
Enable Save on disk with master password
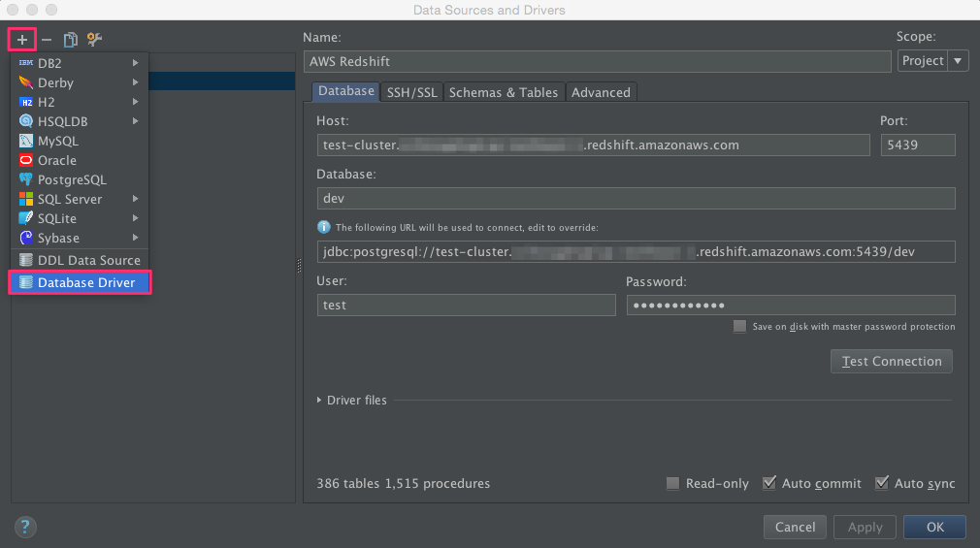(x=739, y=326)
